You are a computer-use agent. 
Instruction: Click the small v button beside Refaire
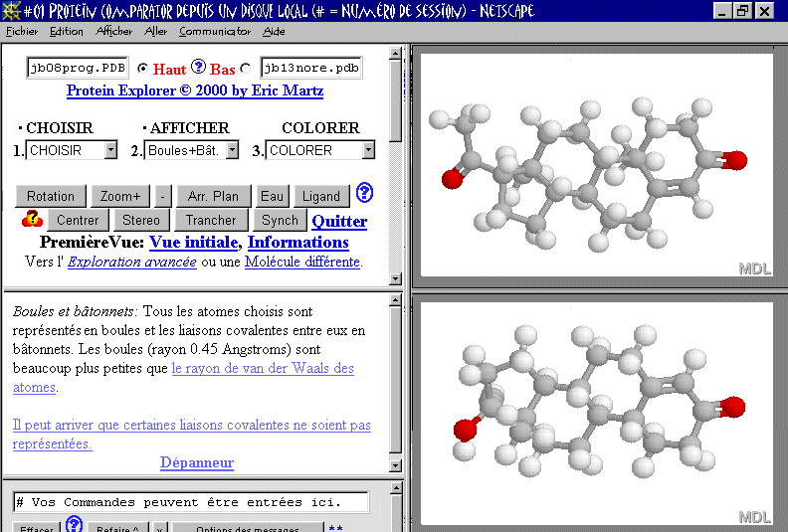(159, 527)
